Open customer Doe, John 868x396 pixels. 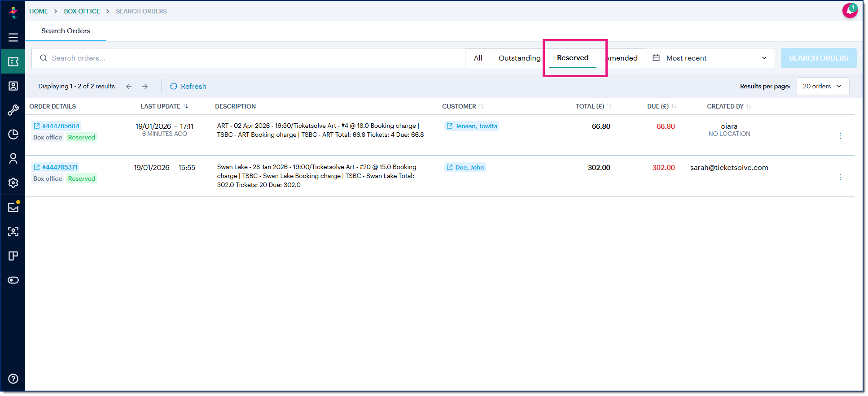pos(465,167)
